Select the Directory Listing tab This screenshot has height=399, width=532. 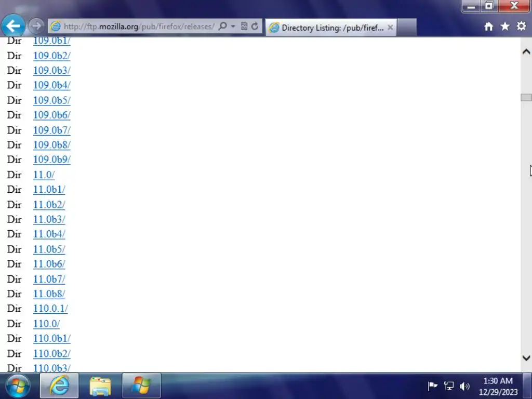pyautogui.click(x=331, y=28)
